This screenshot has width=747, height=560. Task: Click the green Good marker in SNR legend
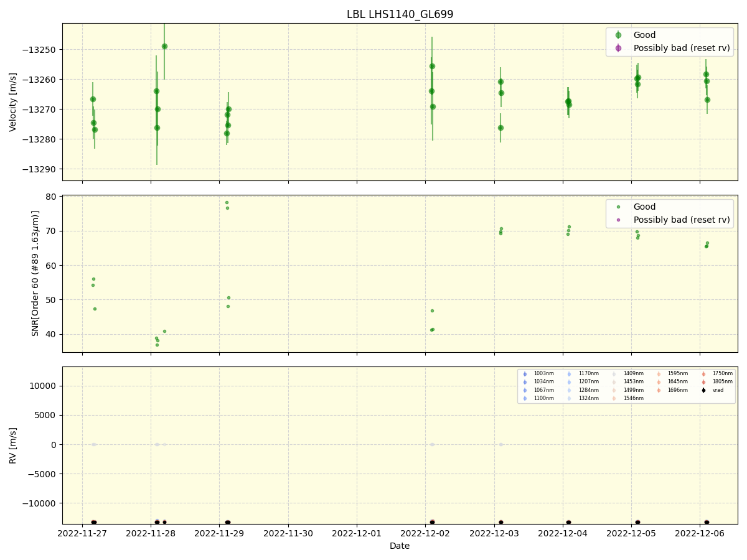point(618,207)
